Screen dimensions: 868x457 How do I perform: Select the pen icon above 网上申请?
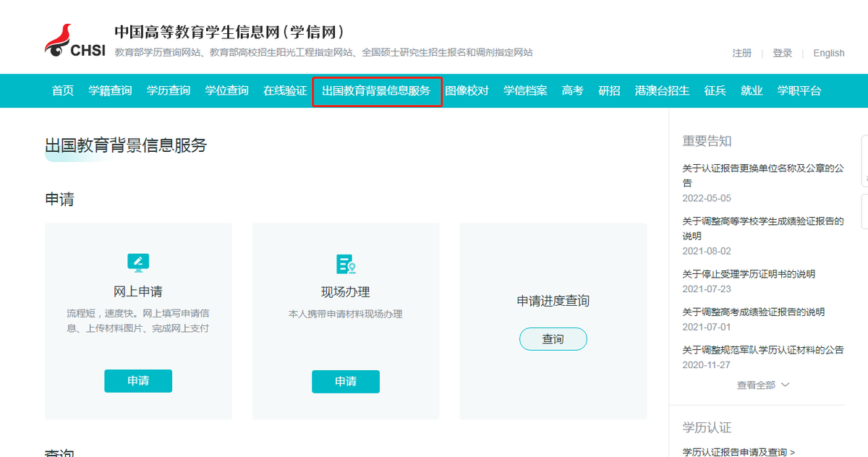pyautogui.click(x=137, y=262)
